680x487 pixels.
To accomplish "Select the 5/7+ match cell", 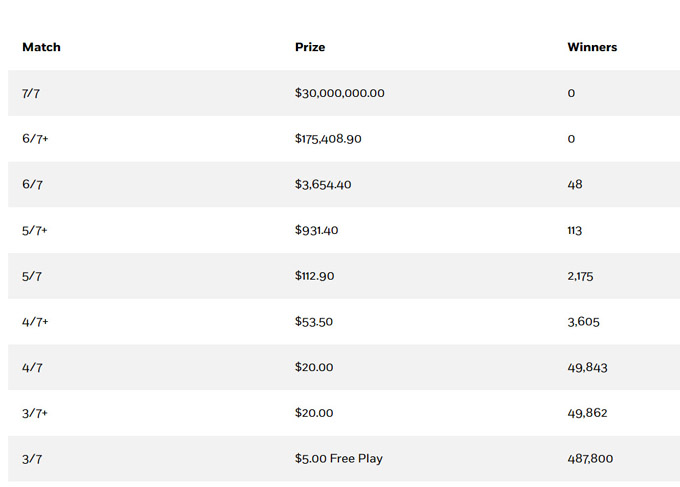I will [36, 231].
